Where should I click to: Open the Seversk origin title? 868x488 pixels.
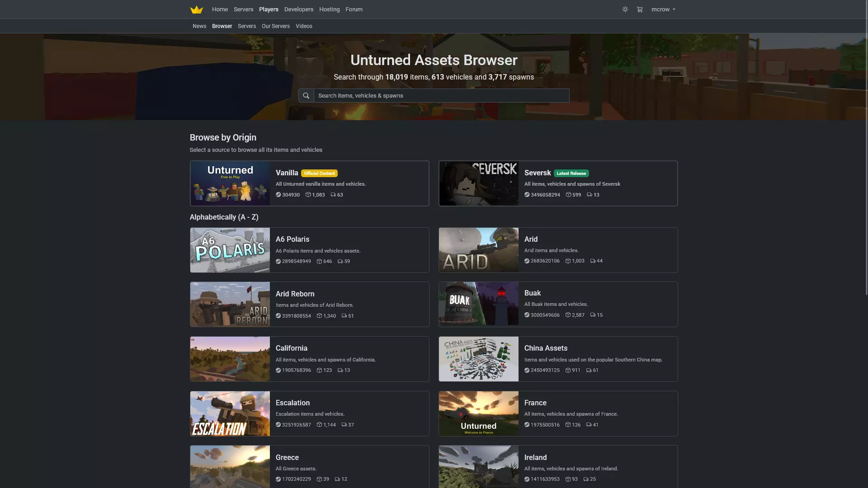click(x=538, y=173)
